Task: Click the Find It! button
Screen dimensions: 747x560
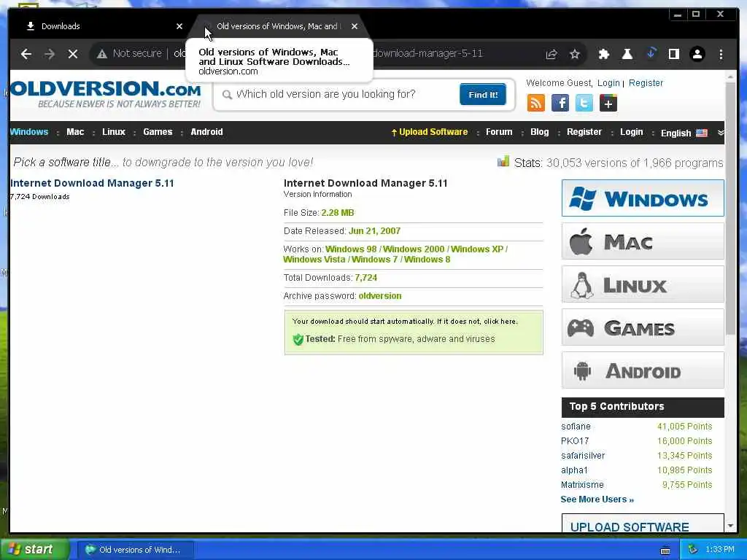Action: coord(483,94)
